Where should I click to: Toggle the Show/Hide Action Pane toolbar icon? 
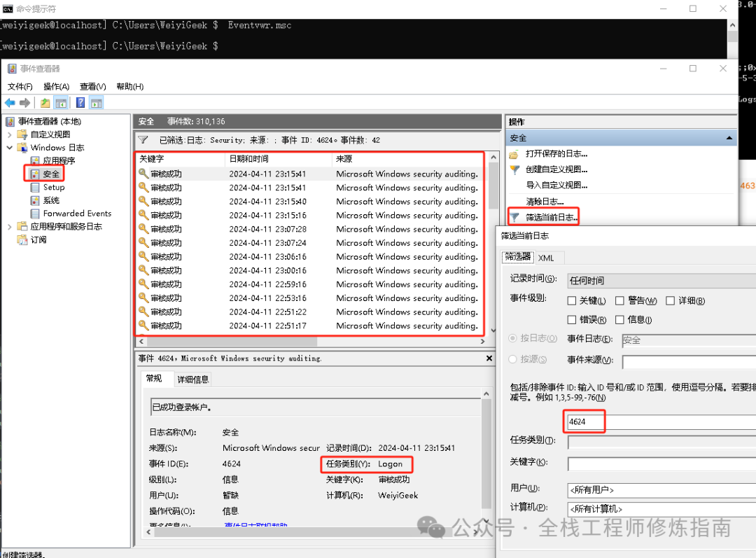point(97,103)
